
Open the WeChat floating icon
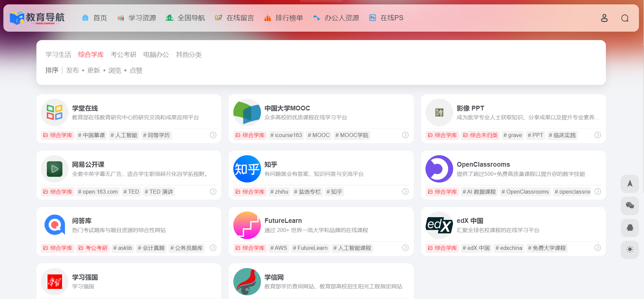(630, 206)
